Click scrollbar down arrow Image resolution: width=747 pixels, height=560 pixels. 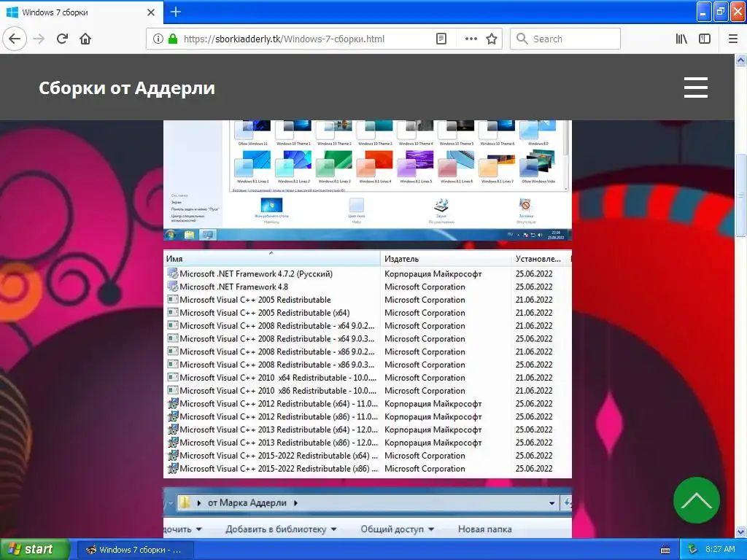740,532
